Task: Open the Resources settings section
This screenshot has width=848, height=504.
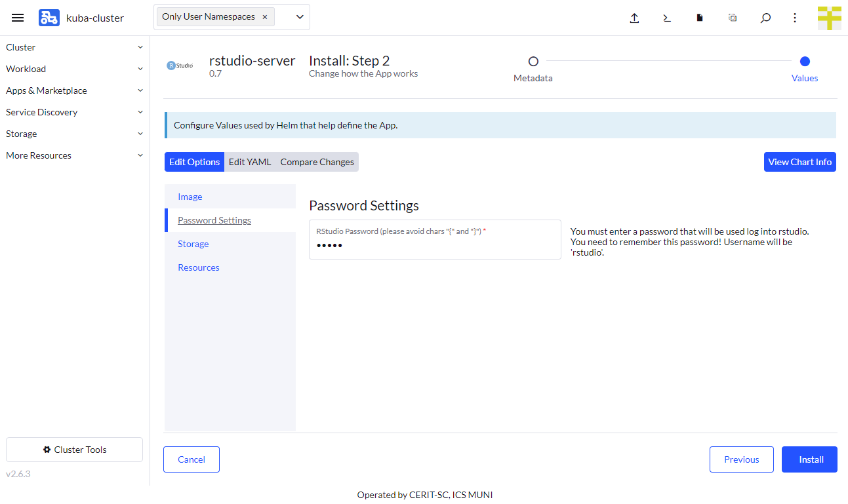Action: (x=199, y=267)
